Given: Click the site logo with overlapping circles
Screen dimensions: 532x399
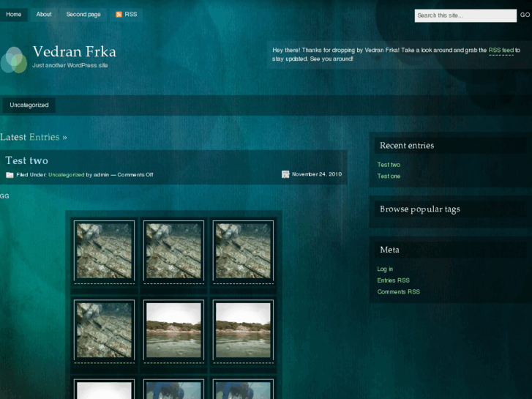Looking at the screenshot, I should 14,60.
